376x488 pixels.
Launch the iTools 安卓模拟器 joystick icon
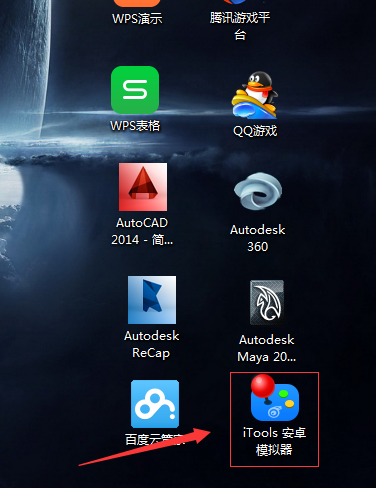[274, 398]
